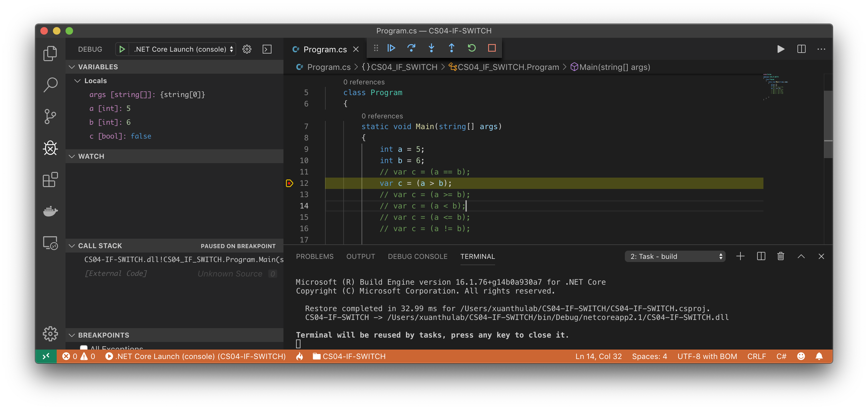Screen dimensions: 868x410
Task: Click the debug Continue button
Action: [391, 48]
